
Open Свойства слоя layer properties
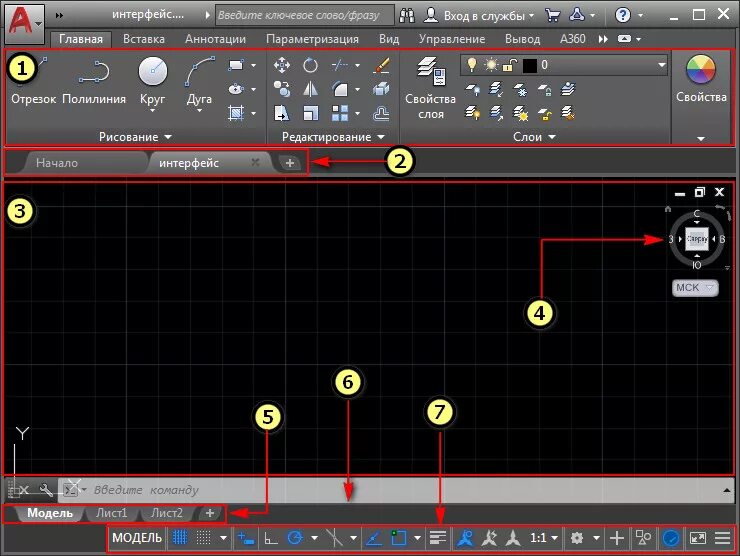430,88
